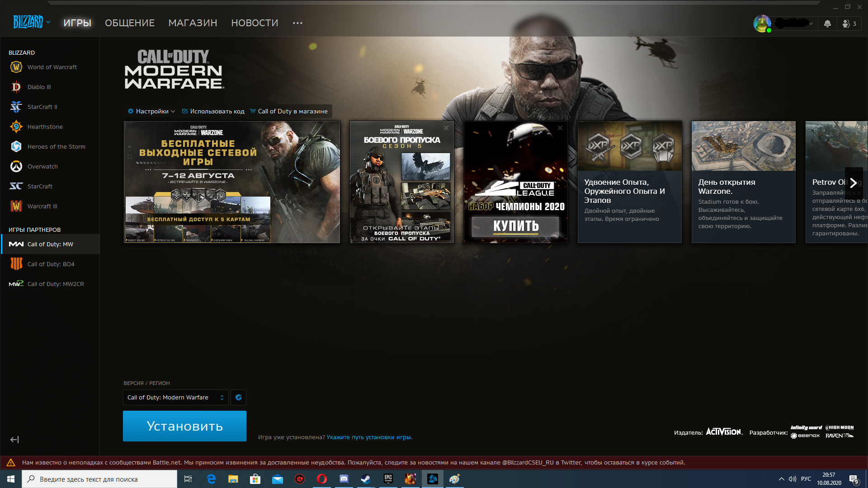Open the Warcraft Stadium opening day card
The width and height of the screenshot is (868, 488).
744,182
